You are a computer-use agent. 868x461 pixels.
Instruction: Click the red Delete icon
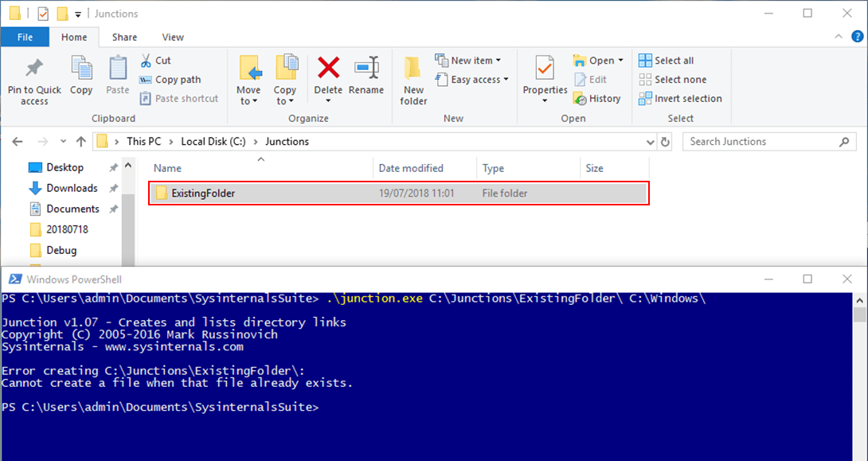328,68
